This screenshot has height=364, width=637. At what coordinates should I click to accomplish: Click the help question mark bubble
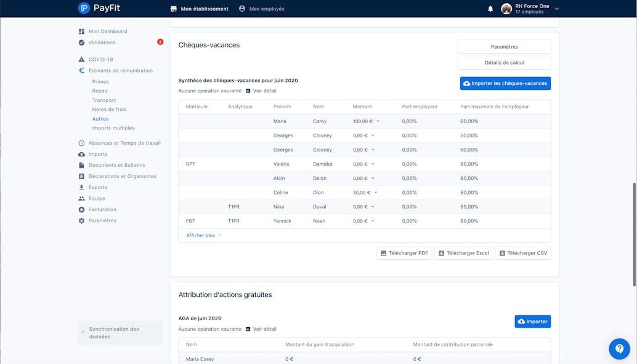tap(619, 349)
